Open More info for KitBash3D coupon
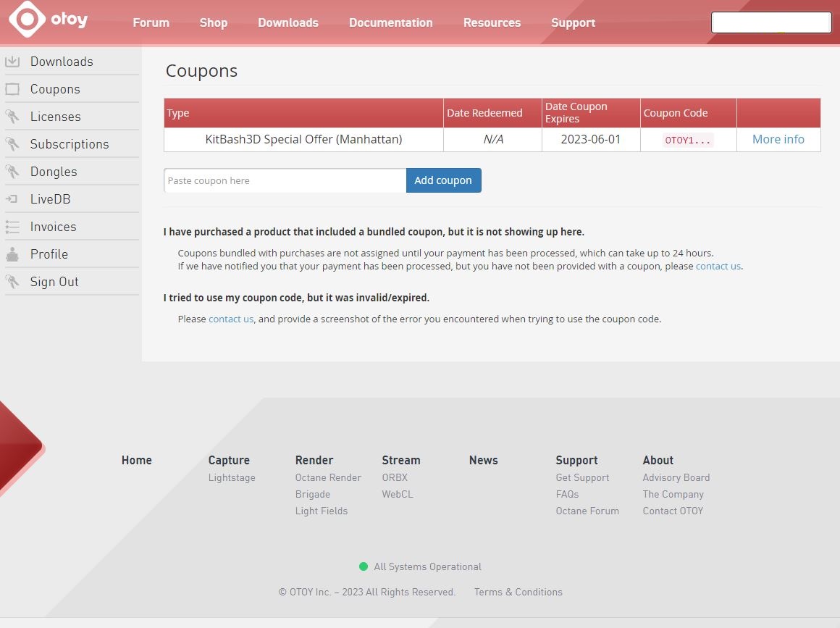The height and width of the screenshot is (628, 840). [x=778, y=139]
